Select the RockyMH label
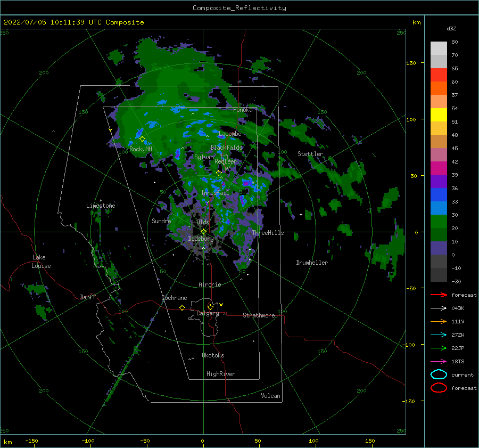479x448 pixels. coord(141,149)
